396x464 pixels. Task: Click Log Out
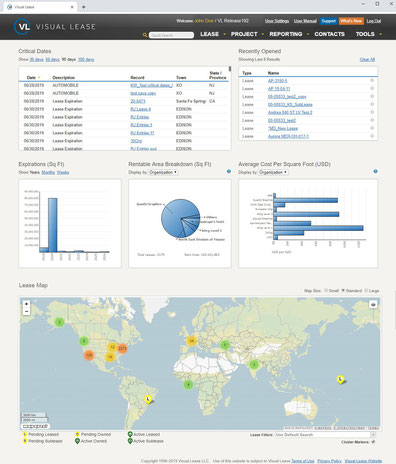pyautogui.click(x=374, y=21)
